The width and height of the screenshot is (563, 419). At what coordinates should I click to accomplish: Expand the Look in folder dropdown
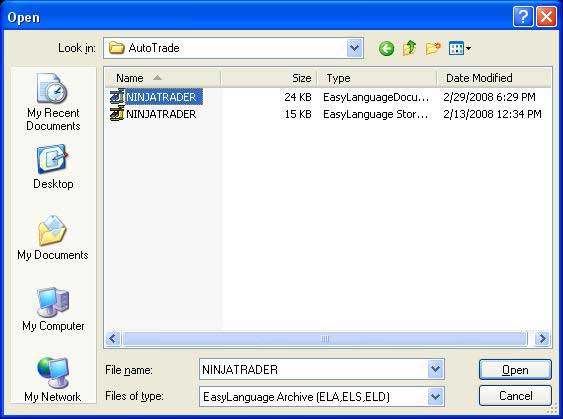point(354,48)
